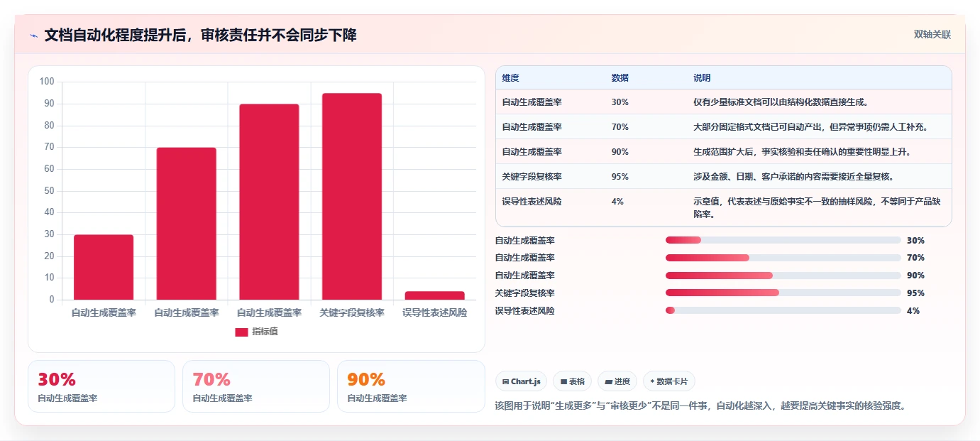
Task: Click the lightning icon beside the title
Action: click(x=33, y=35)
